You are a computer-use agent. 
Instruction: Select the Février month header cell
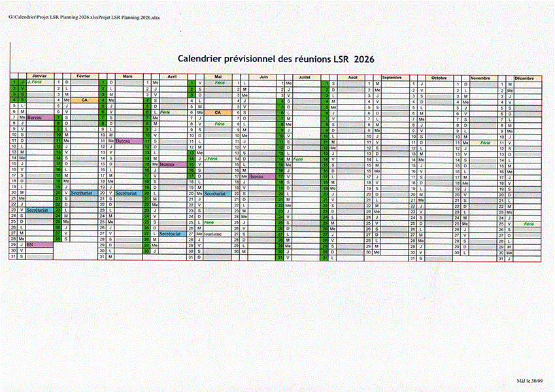click(84, 76)
